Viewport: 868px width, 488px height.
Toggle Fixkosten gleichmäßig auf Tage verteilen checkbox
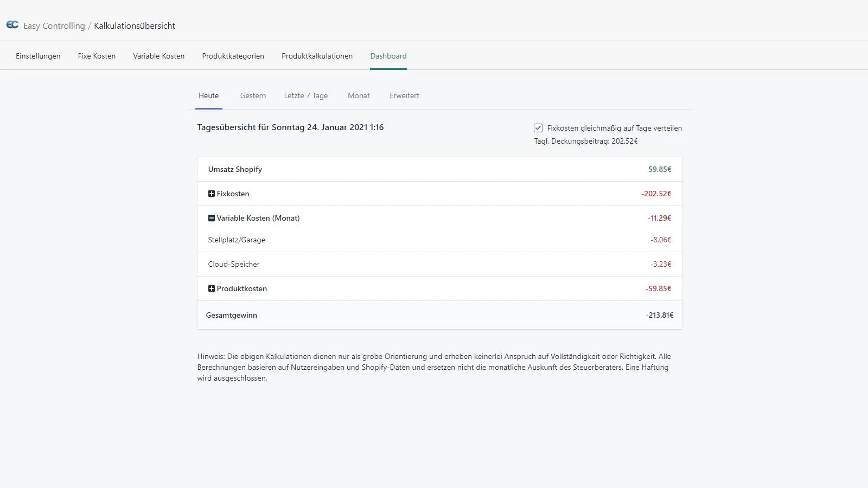coord(538,128)
